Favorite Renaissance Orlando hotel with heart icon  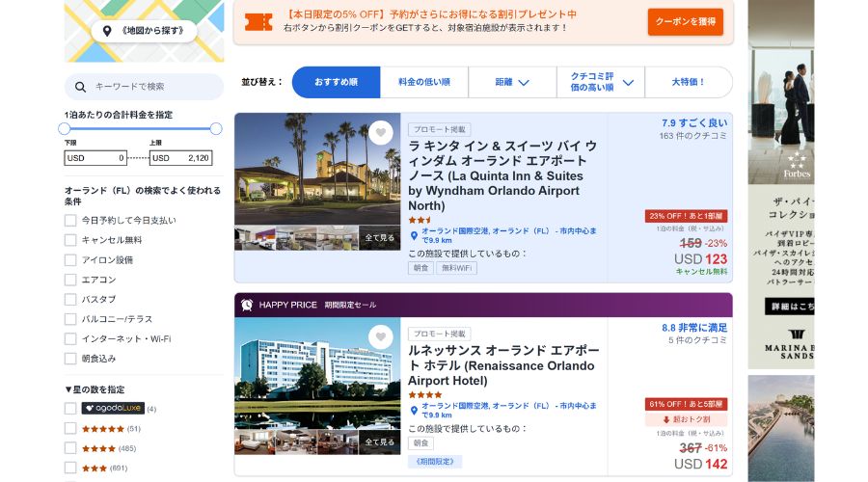tap(380, 337)
